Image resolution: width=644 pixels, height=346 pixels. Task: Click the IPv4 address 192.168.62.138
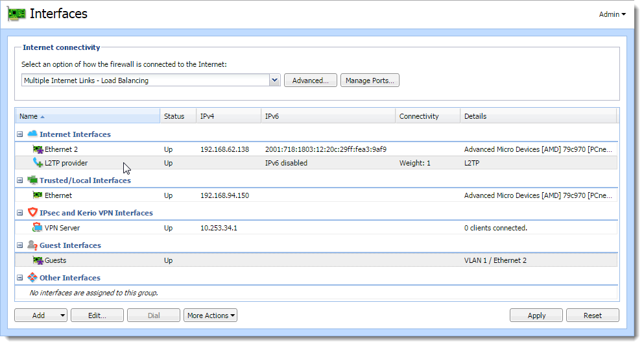click(x=224, y=149)
